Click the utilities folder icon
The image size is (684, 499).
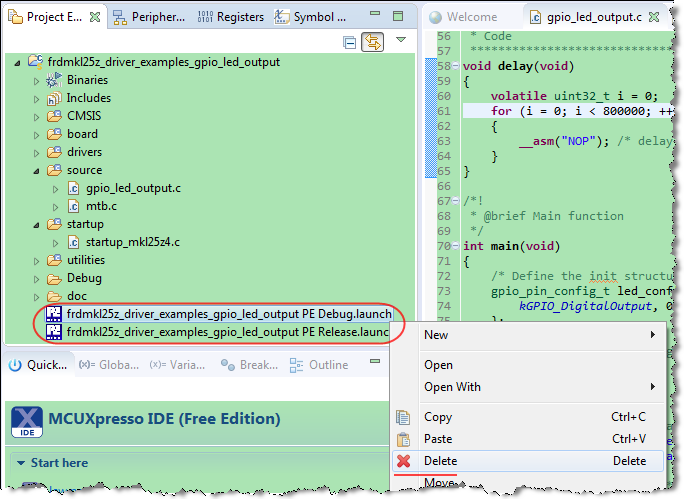coord(55,260)
